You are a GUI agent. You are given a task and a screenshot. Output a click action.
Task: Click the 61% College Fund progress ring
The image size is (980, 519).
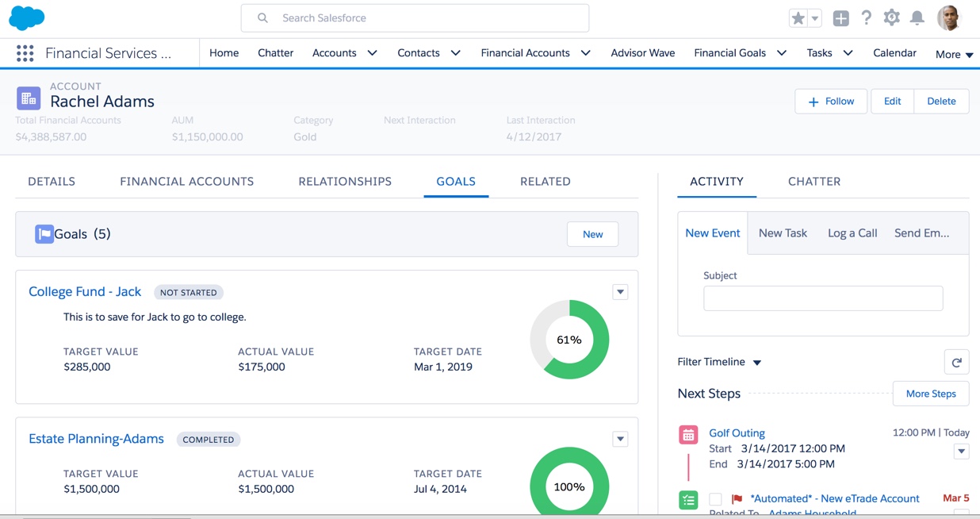click(x=569, y=340)
